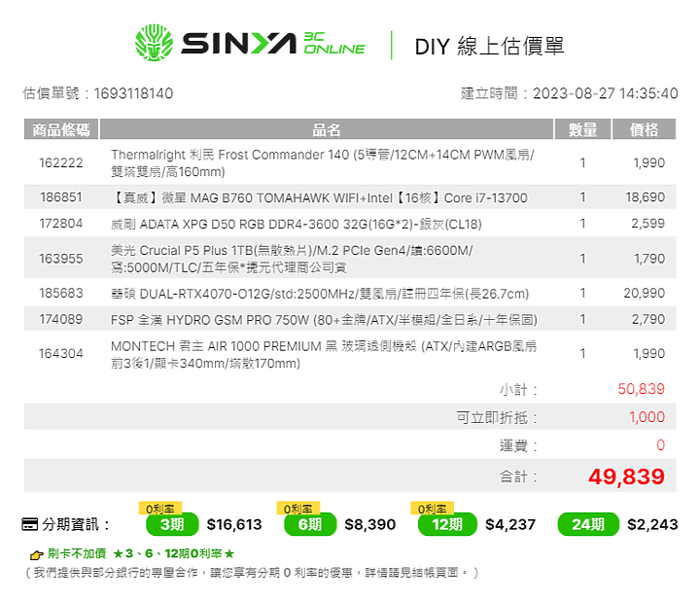Viewport: 700px width, 601px height.
Task: Select the 3期 installment badge
Action: [172, 524]
